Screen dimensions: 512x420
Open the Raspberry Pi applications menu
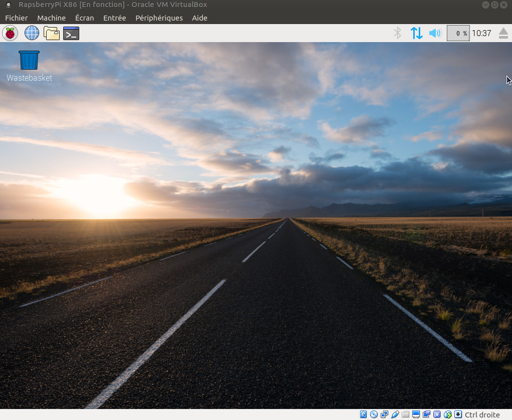point(10,34)
